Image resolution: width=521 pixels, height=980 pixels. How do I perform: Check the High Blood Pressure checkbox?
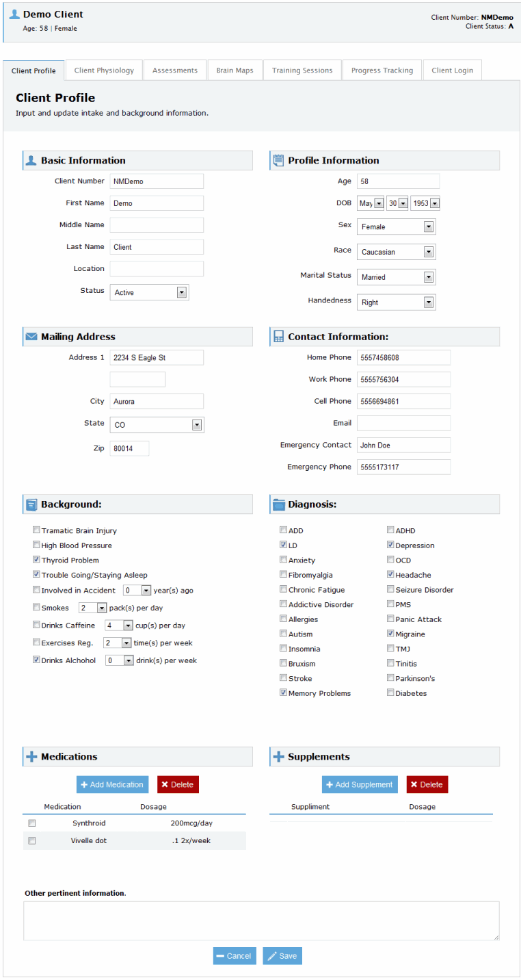[x=36, y=545]
